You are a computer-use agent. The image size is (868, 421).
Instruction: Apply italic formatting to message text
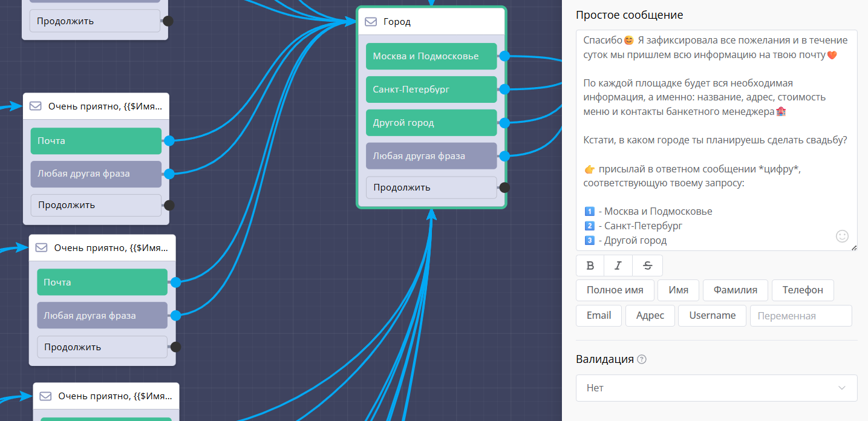click(x=618, y=266)
